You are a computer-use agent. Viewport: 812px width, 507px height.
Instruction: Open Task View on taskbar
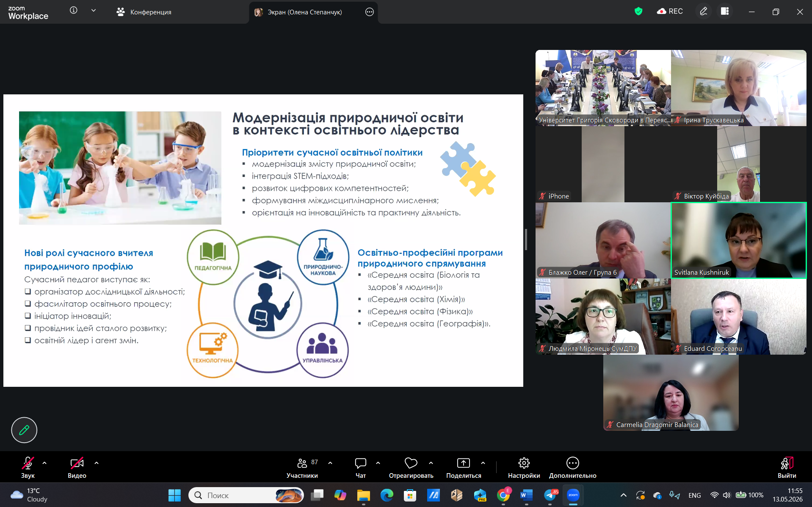coord(317,495)
